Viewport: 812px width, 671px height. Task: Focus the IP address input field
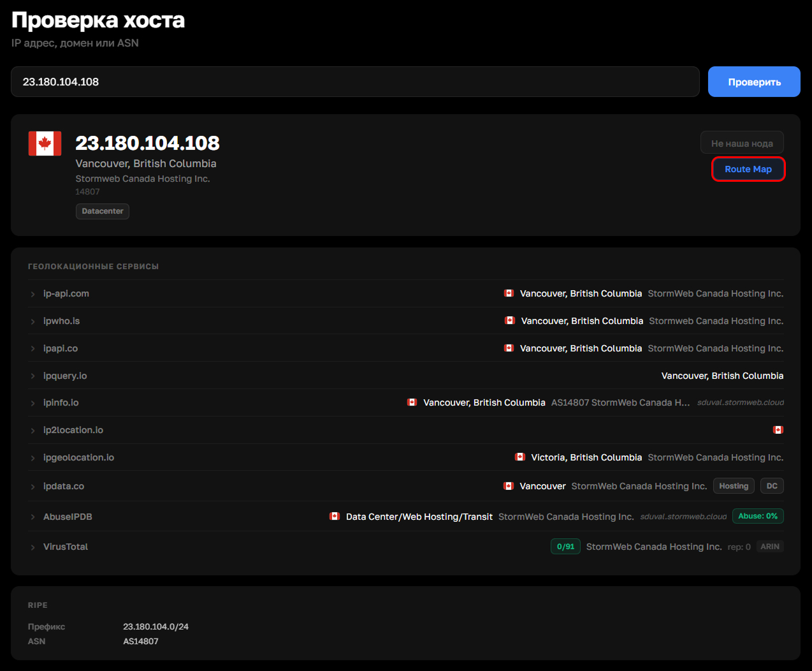pyautogui.click(x=355, y=82)
